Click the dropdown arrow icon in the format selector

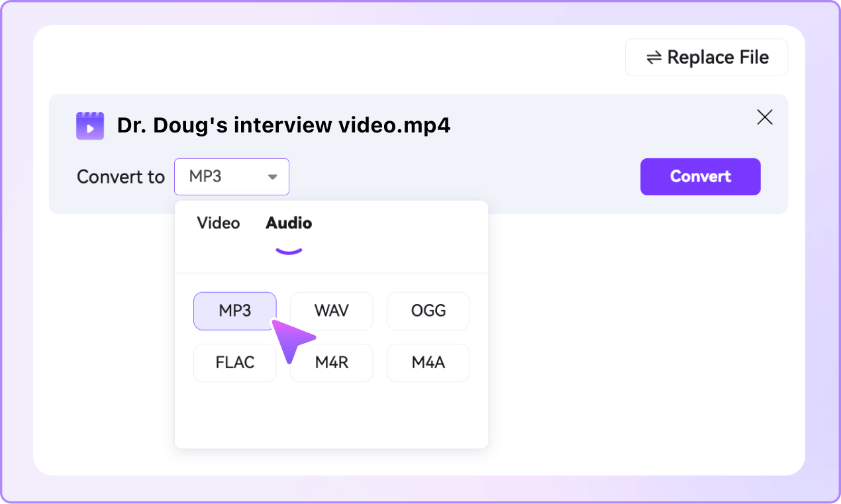tap(273, 177)
